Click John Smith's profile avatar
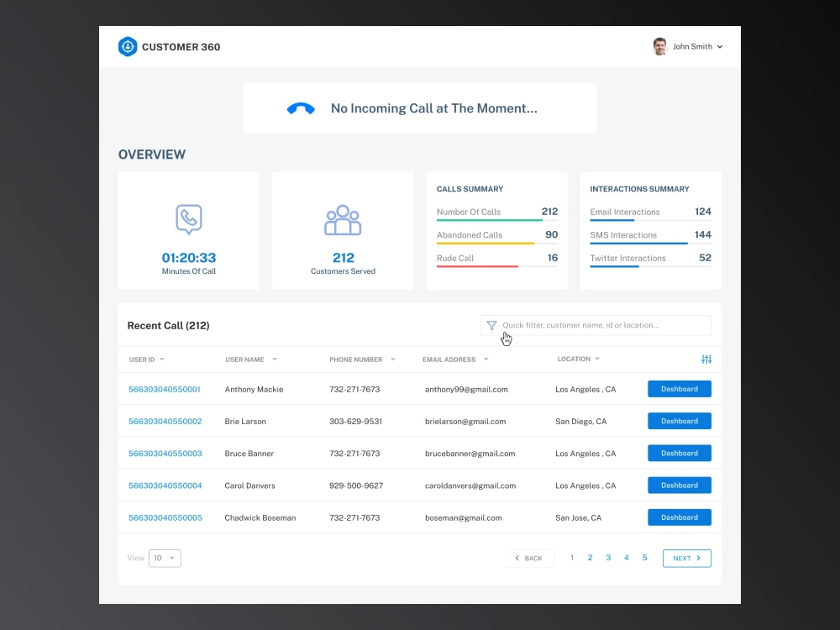Viewport: 840px width, 630px height. pyautogui.click(x=660, y=46)
